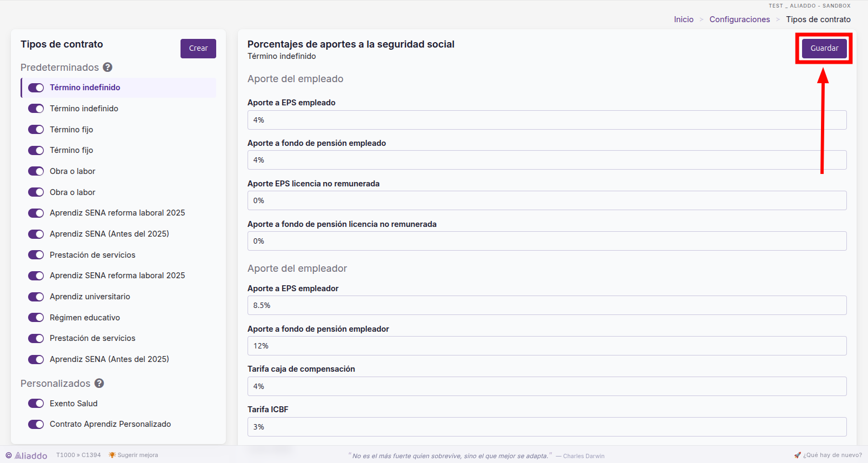Image resolution: width=868 pixels, height=463 pixels.
Task: Open the Exento Salud custom contract
Action: [x=74, y=404]
